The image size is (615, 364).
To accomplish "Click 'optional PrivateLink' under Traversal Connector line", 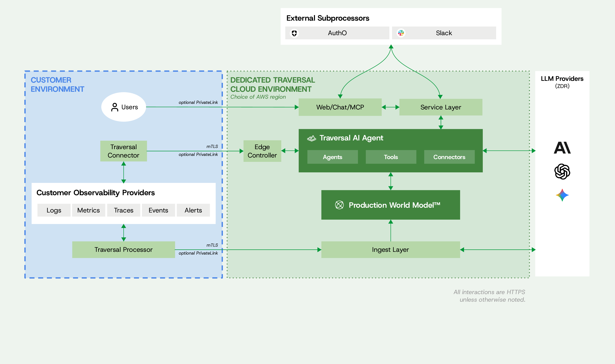I will [198, 154].
